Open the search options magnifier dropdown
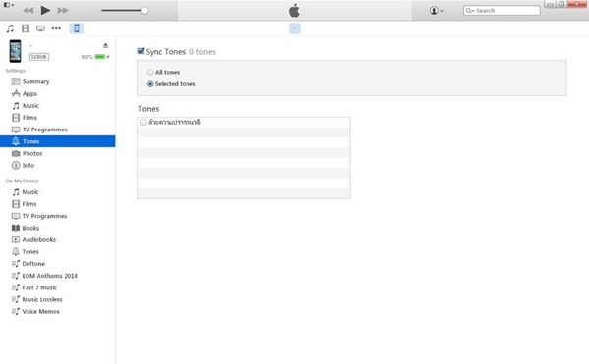Viewport: 589px width, 364px height. coord(470,11)
